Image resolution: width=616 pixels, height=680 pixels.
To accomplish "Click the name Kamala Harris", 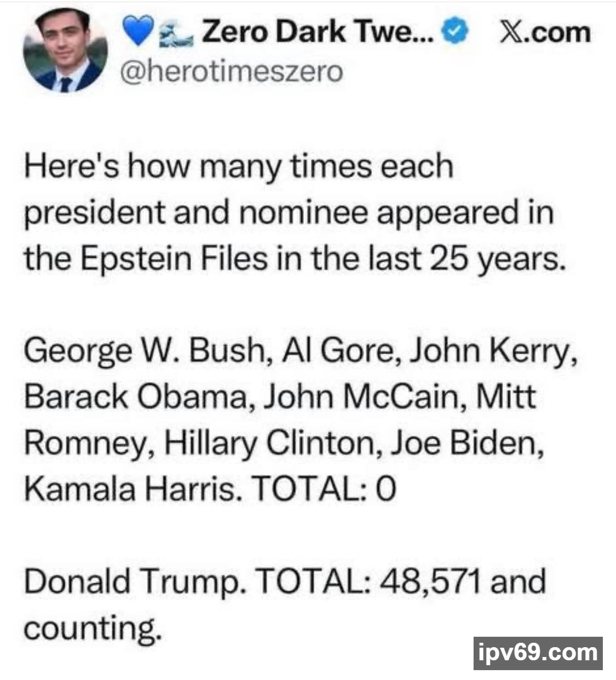I will coord(131,488).
